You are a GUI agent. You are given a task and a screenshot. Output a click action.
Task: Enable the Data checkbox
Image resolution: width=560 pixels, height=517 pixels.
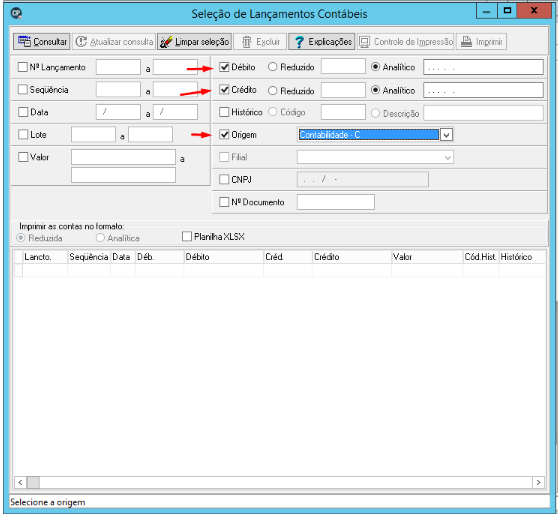[x=22, y=112]
